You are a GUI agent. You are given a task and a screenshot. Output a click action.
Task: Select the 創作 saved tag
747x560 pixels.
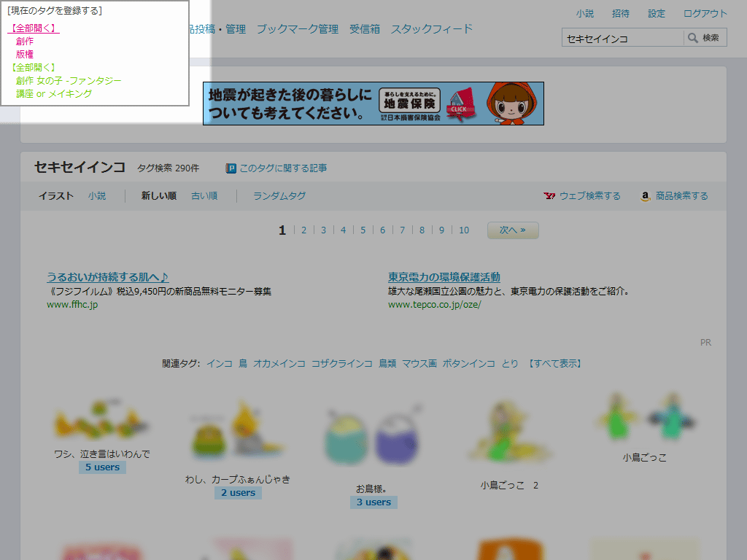(25, 42)
